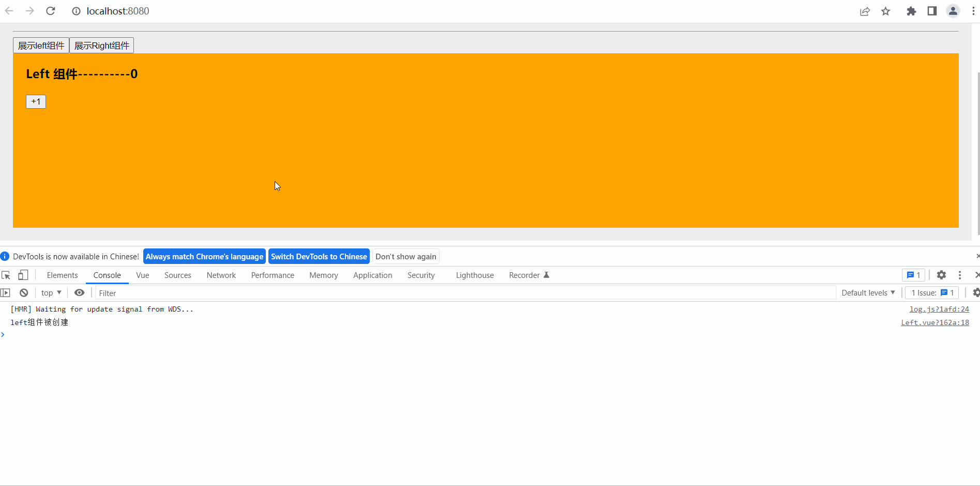Go forward in browser history

[x=29, y=11]
